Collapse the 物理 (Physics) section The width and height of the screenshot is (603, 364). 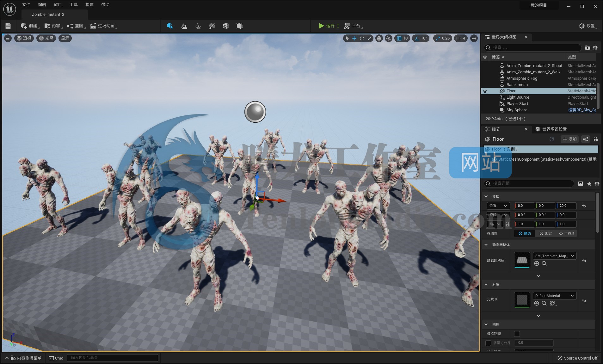pyautogui.click(x=486, y=324)
